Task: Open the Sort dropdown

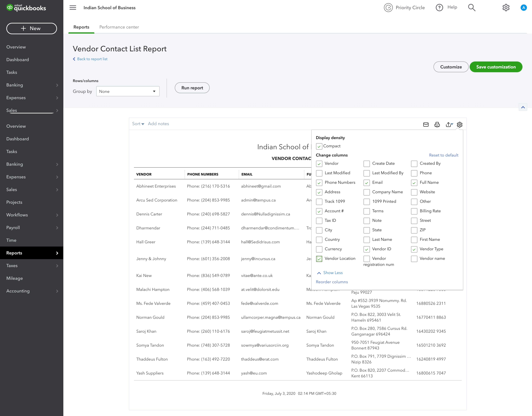Action: point(138,124)
